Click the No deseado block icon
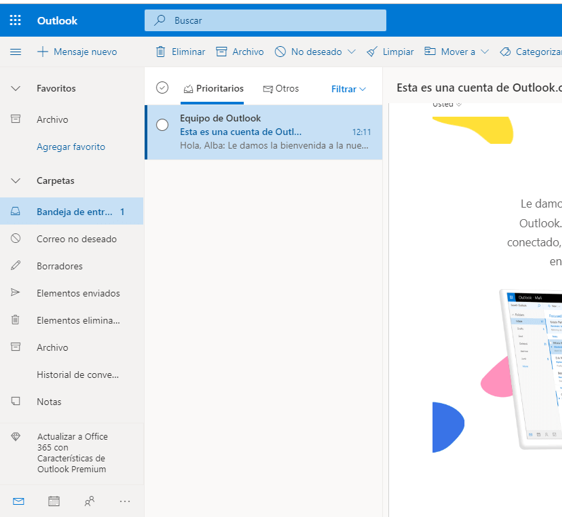This screenshot has width=562, height=517. pyautogui.click(x=280, y=52)
